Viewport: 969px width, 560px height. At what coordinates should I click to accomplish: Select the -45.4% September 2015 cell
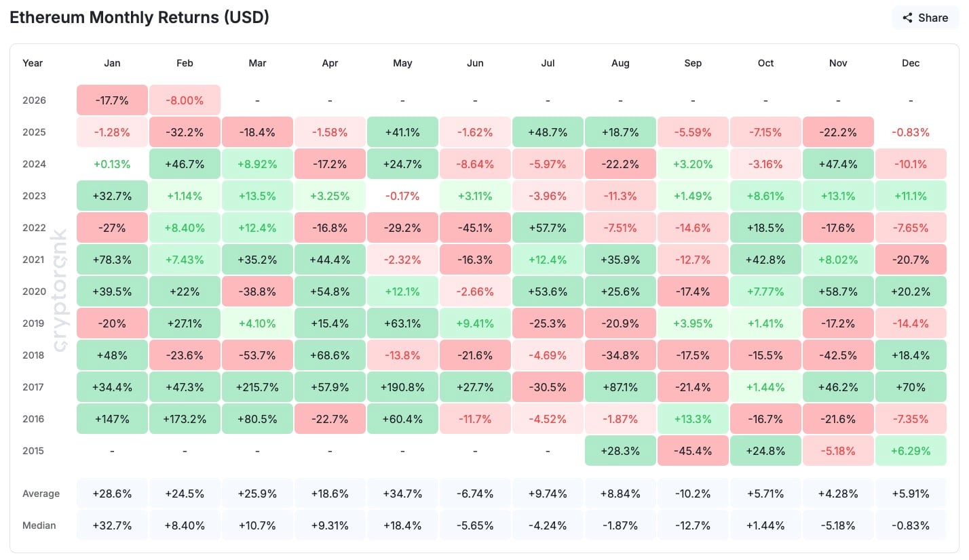(693, 451)
